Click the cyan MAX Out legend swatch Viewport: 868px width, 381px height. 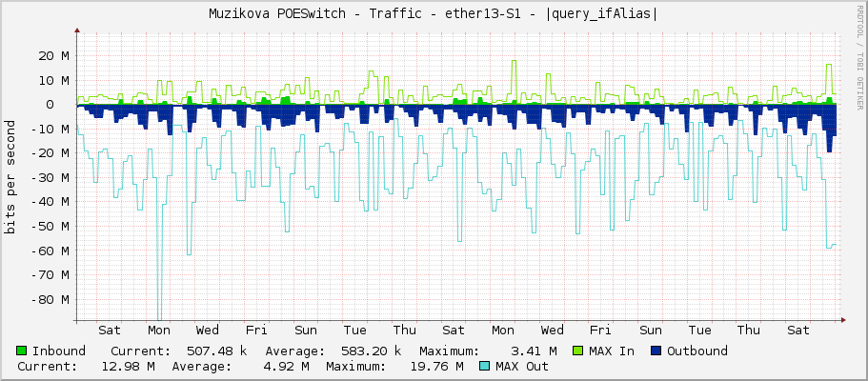[x=484, y=366]
